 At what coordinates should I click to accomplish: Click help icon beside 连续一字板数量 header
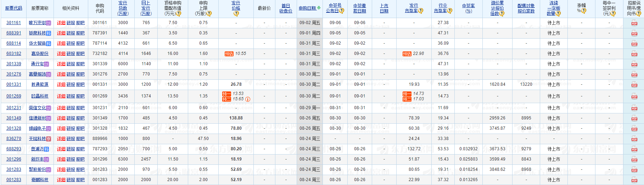pos(558,14)
